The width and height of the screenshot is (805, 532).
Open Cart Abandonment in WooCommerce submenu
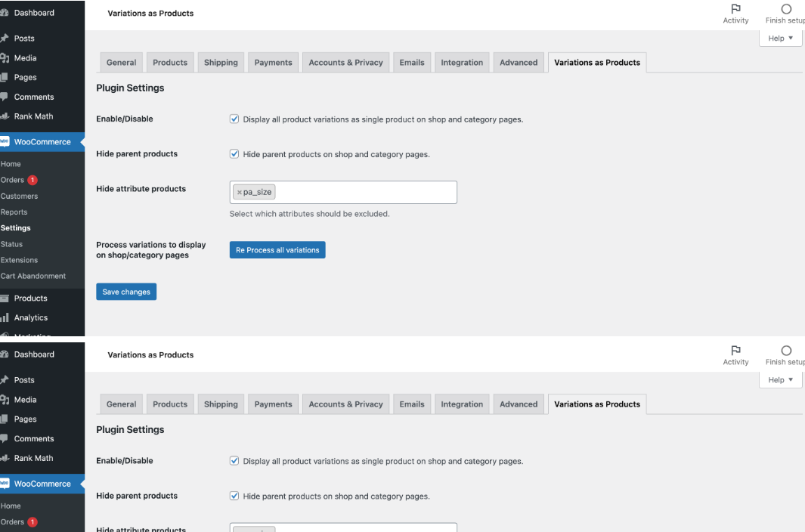coord(33,276)
